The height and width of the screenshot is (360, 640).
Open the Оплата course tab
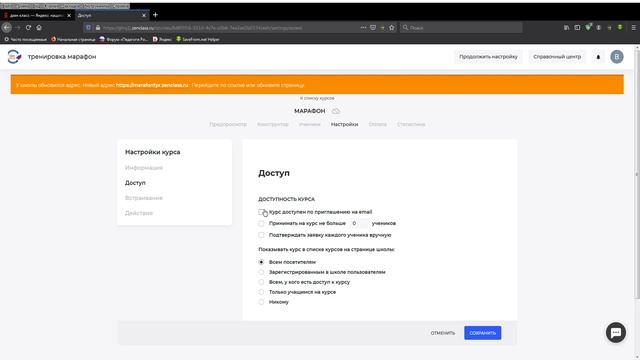378,124
